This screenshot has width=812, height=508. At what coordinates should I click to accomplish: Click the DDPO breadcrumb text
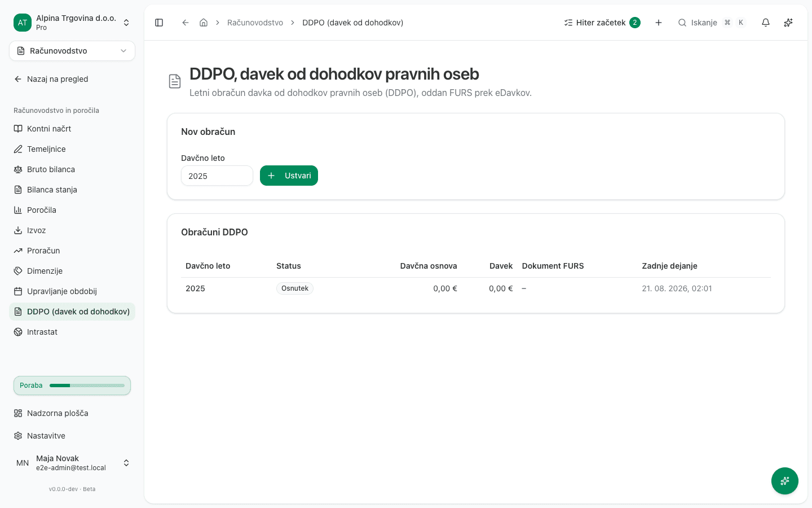(x=353, y=23)
